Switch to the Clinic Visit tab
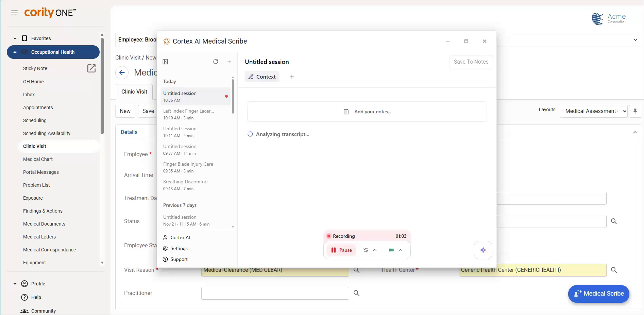This screenshot has width=644, height=315. [134, 92]
